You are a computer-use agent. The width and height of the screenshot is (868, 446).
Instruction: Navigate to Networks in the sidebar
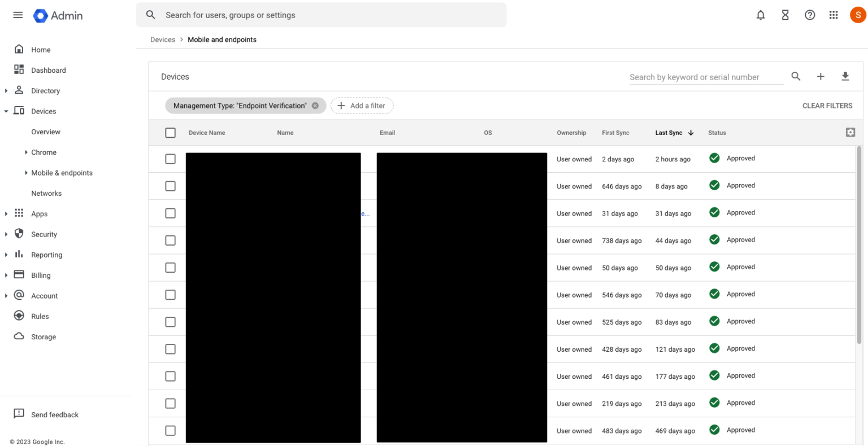[46, 193]
